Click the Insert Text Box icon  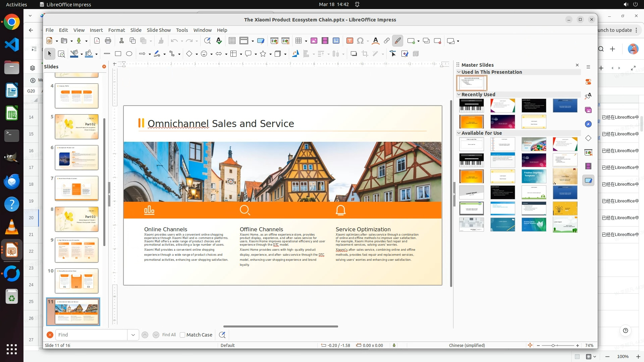[x=350, y=41]
